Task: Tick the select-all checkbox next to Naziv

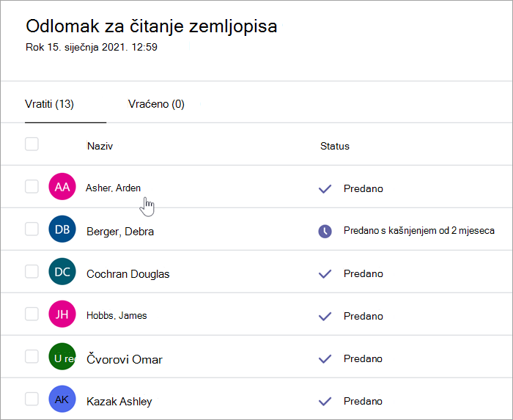Action: click(x=32, y=144)
